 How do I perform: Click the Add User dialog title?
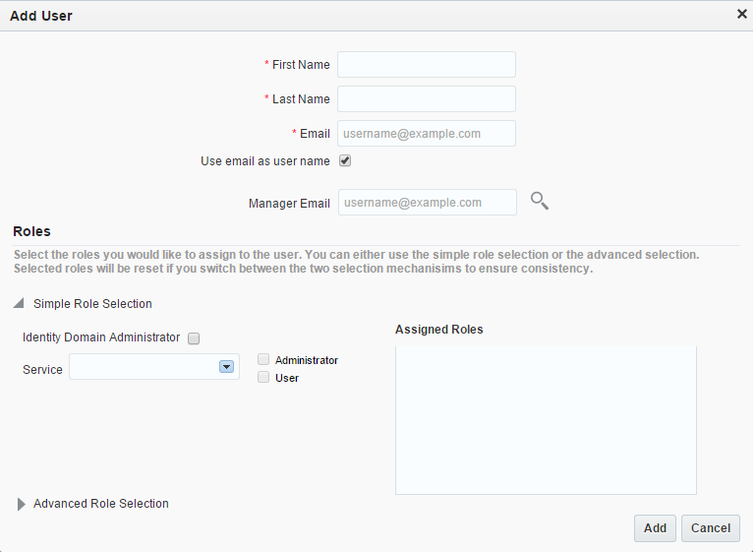(41, 16)
